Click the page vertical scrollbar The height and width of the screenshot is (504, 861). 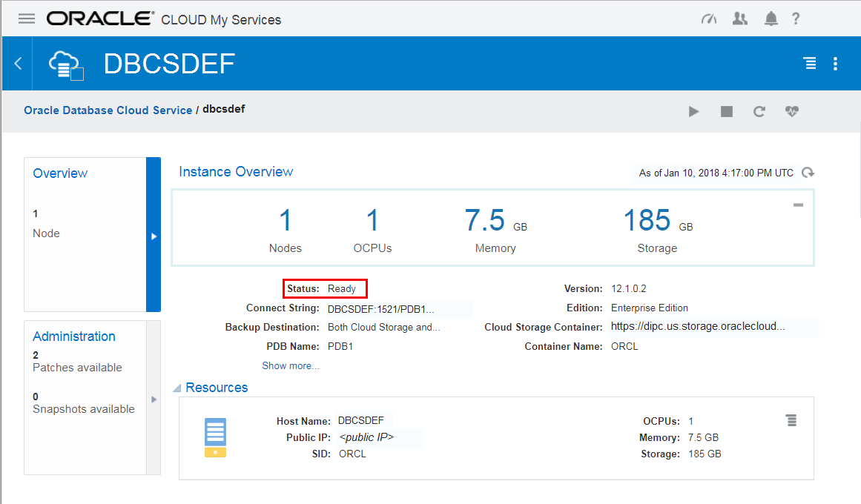click(859, 170)
